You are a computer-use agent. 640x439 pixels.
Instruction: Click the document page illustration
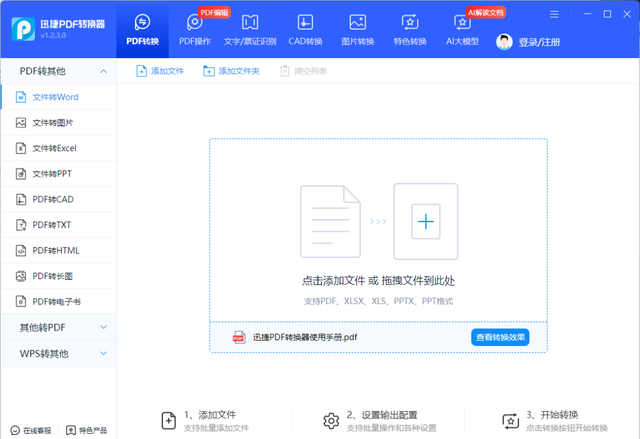point(330,222)
